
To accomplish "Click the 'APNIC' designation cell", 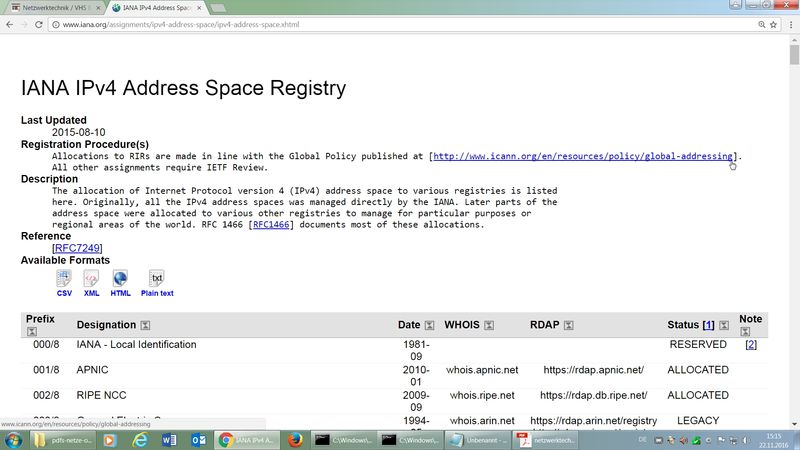I will [x=92, y=370].
